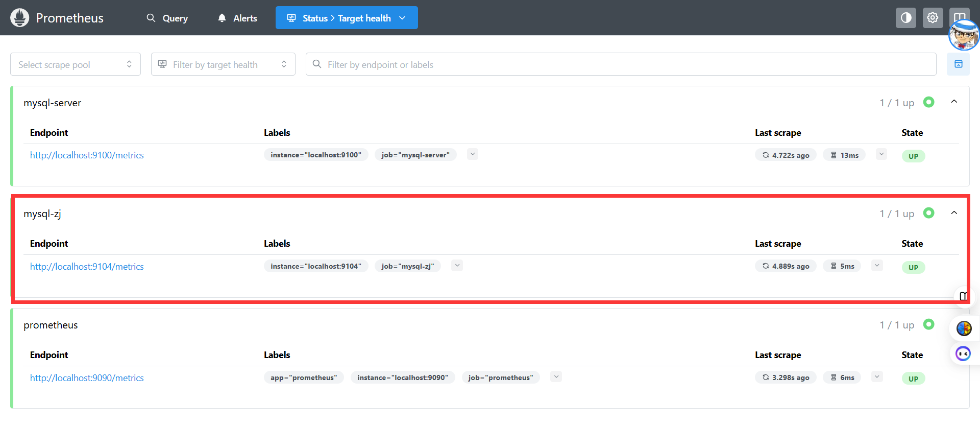
Task: Click the green health ring for mysql-zj
Action: point(929,213)
